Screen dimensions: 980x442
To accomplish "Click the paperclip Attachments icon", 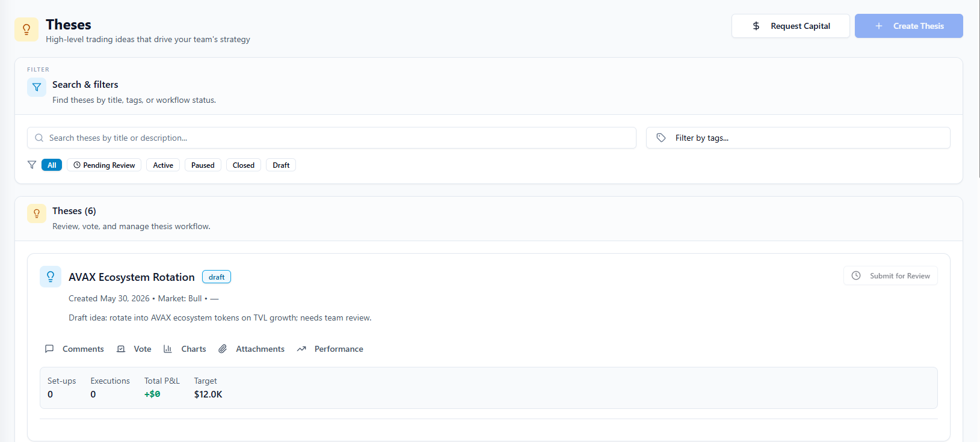I will [223, 349].
